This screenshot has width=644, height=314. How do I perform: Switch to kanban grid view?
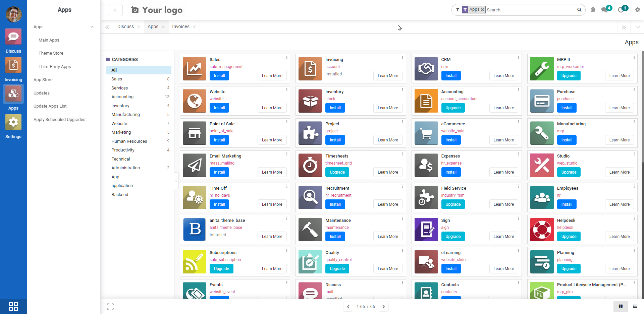(x=621, y=306)
